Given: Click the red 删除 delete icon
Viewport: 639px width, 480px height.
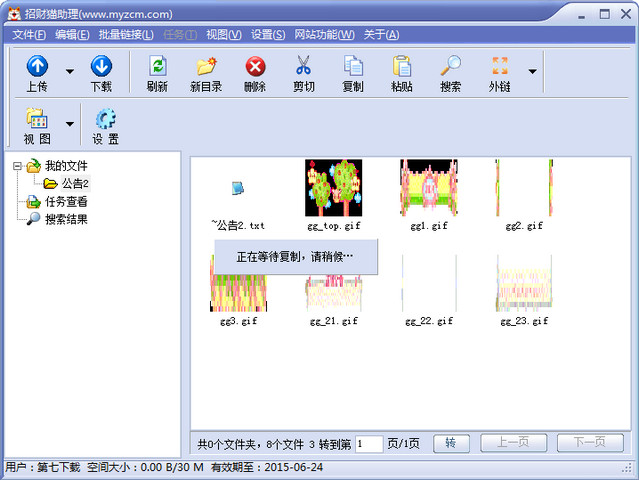Looking at the screenshot, I should [255, 66].
